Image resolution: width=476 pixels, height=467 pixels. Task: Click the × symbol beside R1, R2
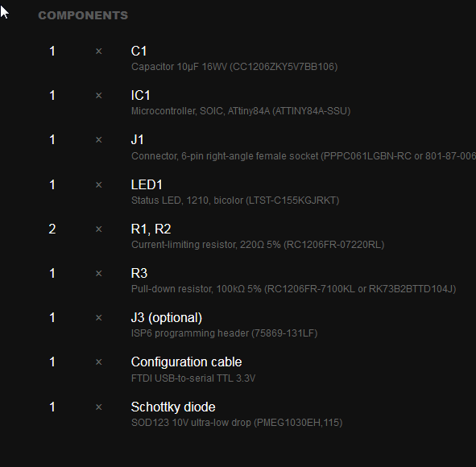98,229
